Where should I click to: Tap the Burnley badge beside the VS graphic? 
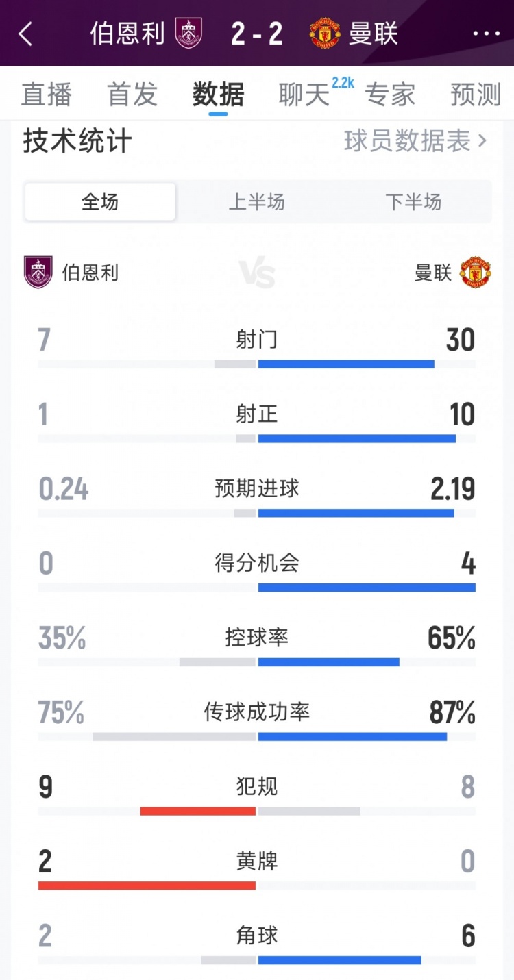[38, 273]
